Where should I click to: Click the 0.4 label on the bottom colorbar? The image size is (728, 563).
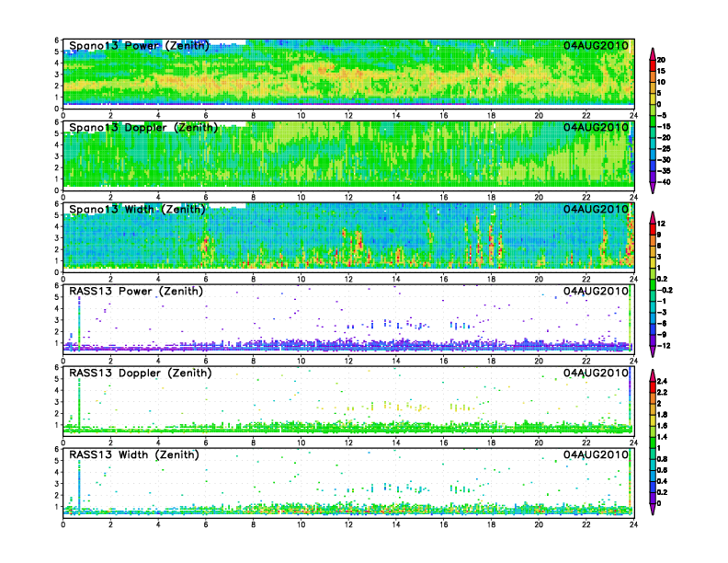[662, 481]
